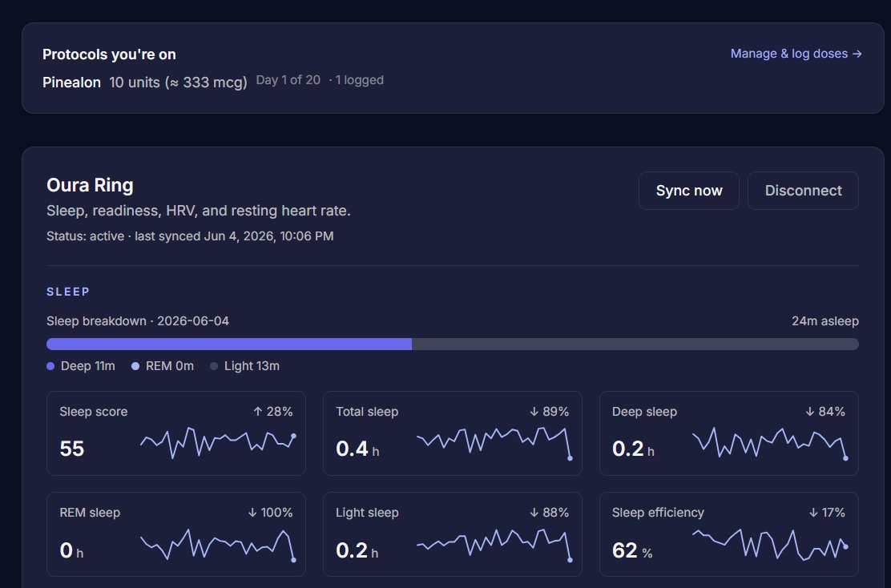This screenshot has width=891, height=588.
Task: Click the Light 13m legend dot
Action: 214,366
